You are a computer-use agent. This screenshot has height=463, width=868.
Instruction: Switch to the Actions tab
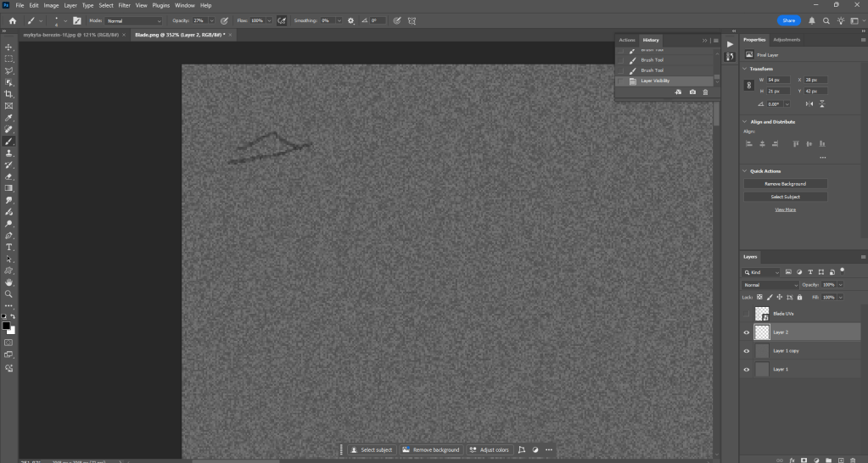click(x=626, y=40)
